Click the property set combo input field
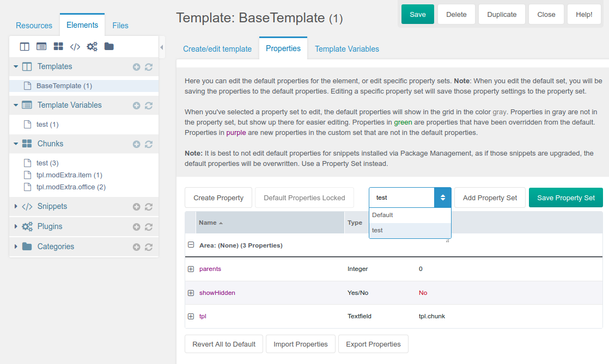The height and width of the screenshot is (364, 609). click(x=401, y=198)
